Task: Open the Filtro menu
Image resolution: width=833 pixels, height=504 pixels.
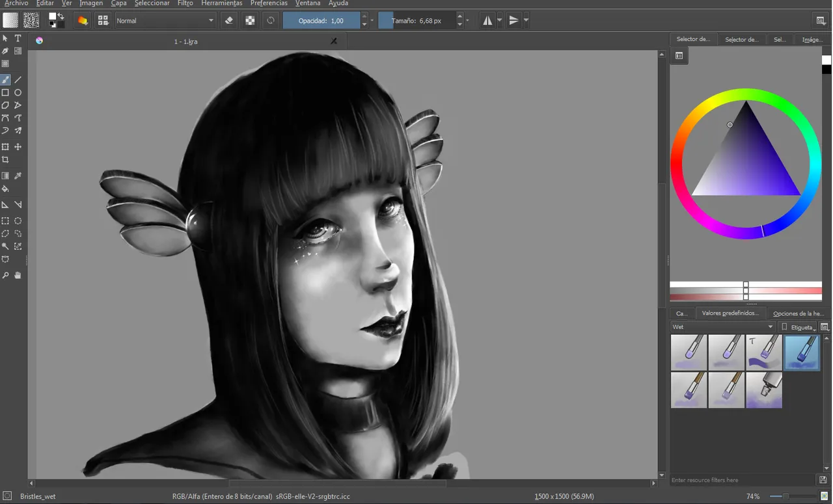Action: 185,3
